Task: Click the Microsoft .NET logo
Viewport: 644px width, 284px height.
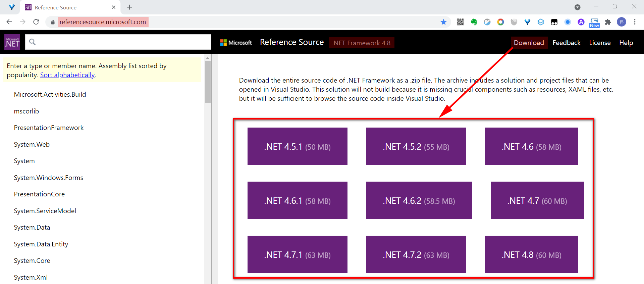Action: tap(12, 42)
